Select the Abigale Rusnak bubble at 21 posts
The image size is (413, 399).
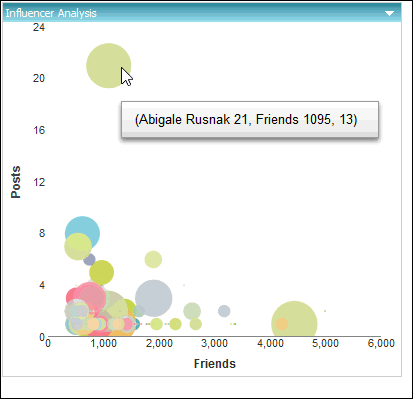click(x=109, y=65)
